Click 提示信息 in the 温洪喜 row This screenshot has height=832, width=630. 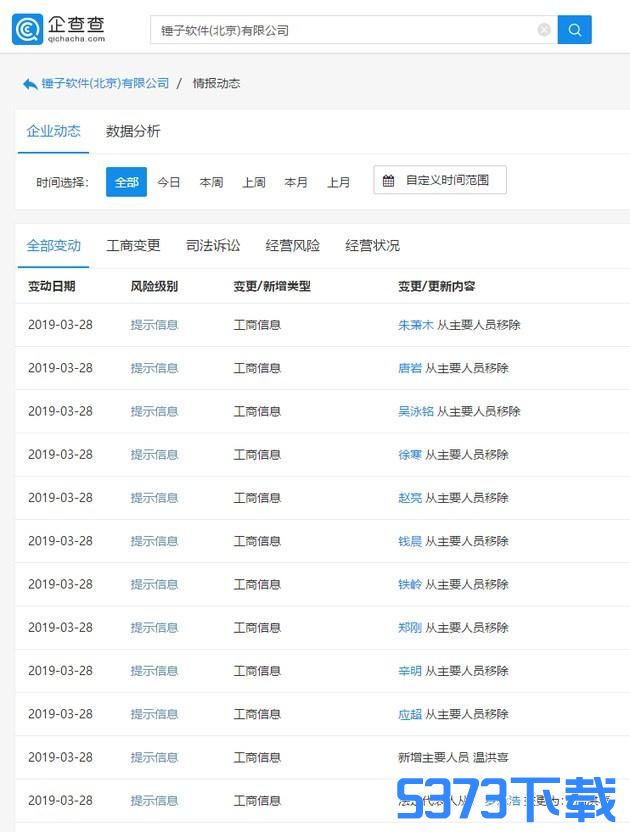[x=154, y=757]
